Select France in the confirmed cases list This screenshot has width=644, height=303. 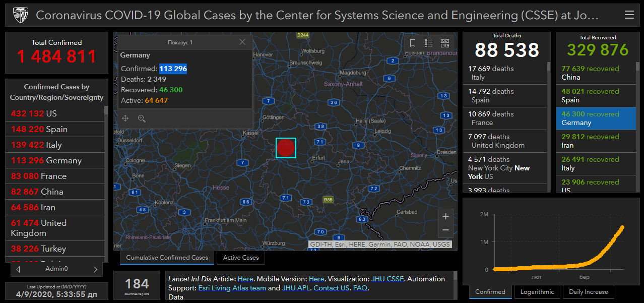pos(55,176)
